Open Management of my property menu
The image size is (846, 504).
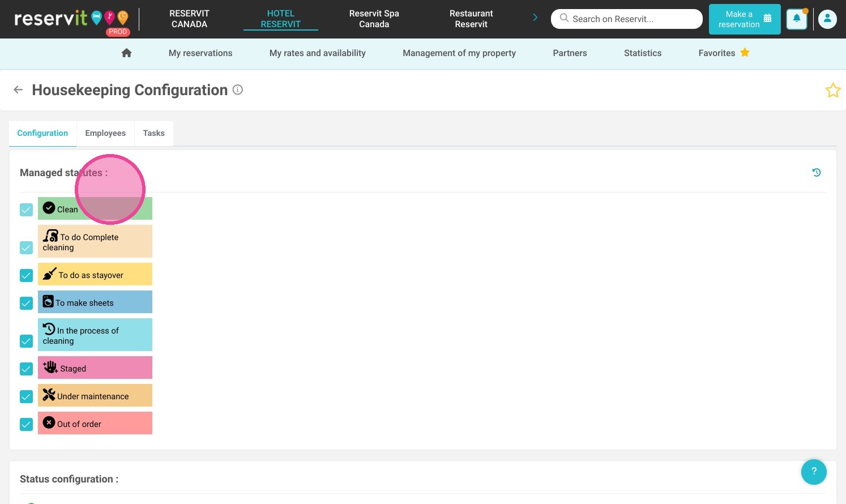pyautogui.click(x=459, y=53)
